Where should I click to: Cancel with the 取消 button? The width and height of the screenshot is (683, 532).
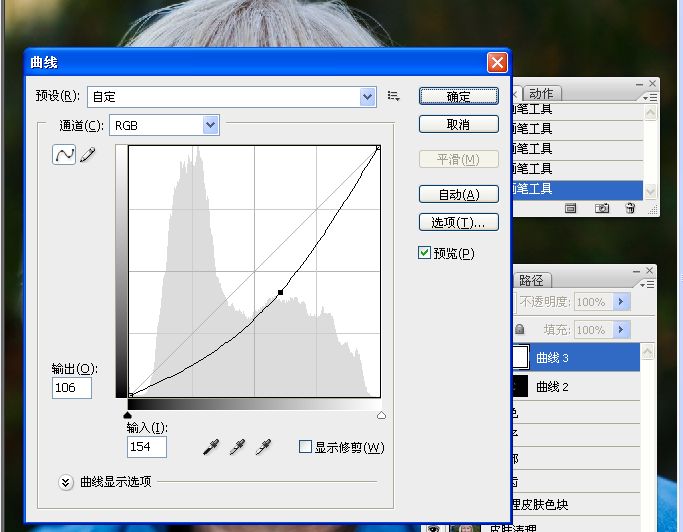tap(459, 124)
